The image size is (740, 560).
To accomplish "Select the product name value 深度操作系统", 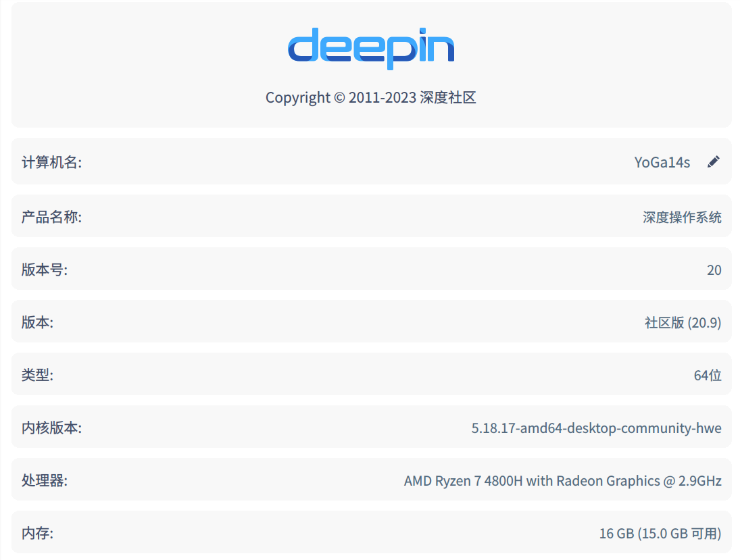I will pos(682,217).
